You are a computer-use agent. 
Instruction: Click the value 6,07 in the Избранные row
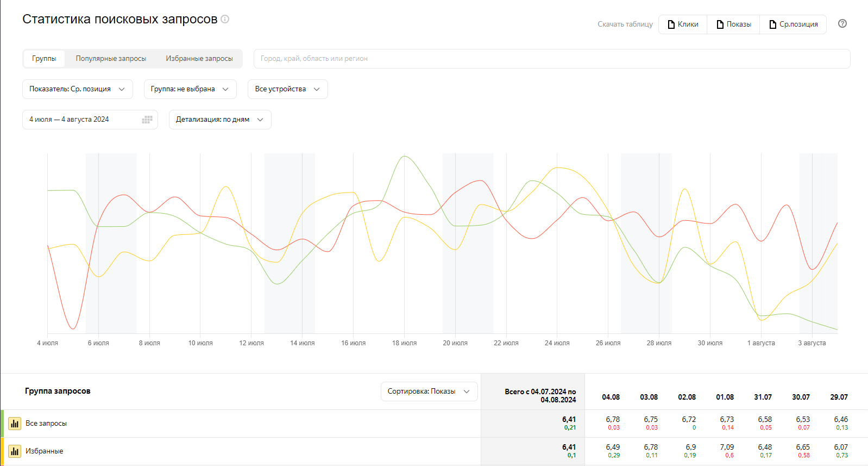pos(841,448)
